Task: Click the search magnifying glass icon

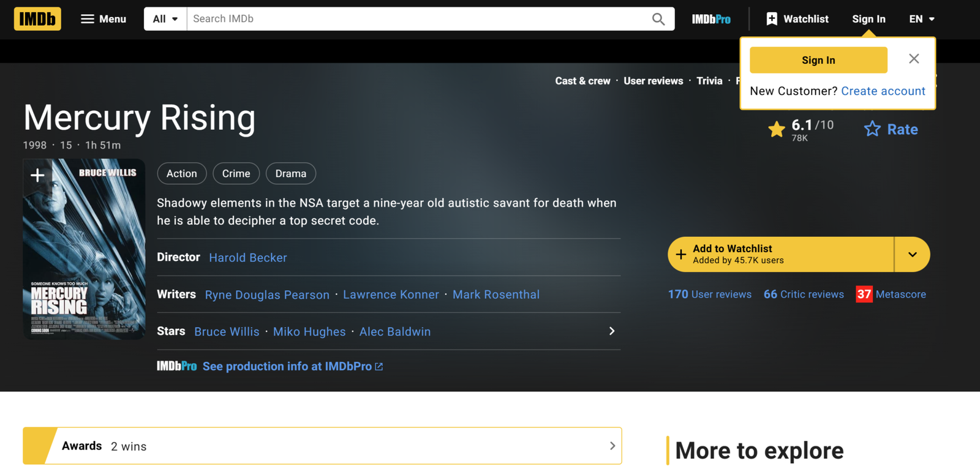Action: point(658,19)
